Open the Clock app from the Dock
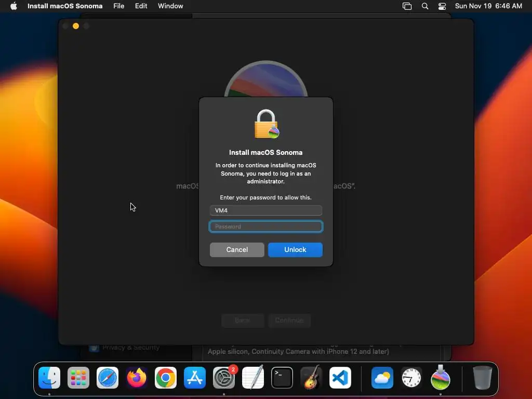532x399 pixels. pyautogui.click(x=411, y=378)
